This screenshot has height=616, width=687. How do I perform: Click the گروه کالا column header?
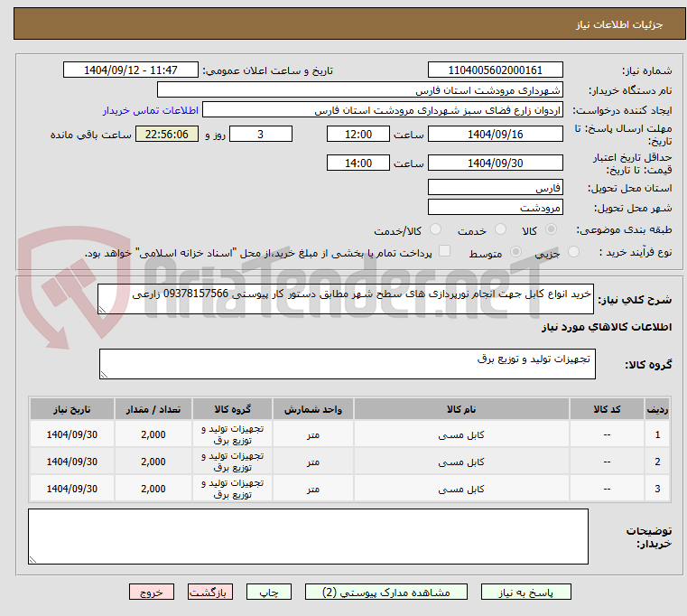233,409
